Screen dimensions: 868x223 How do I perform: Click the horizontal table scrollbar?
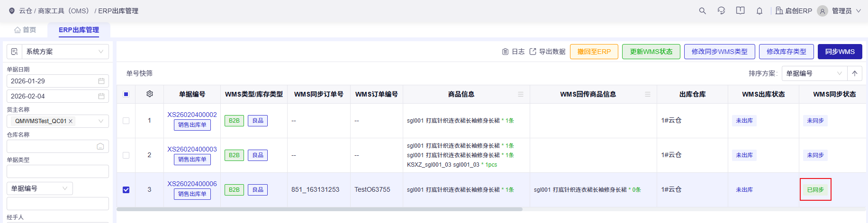click(320, 209)
